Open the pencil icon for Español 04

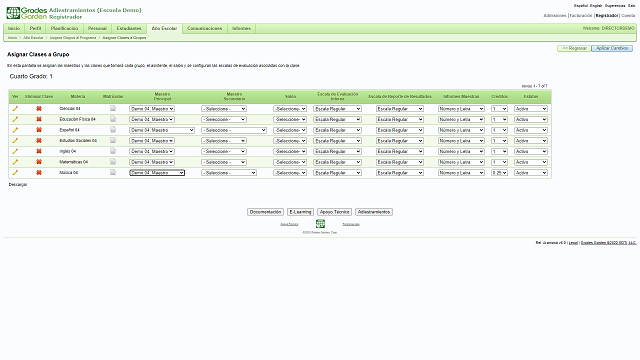click(15, 130)
